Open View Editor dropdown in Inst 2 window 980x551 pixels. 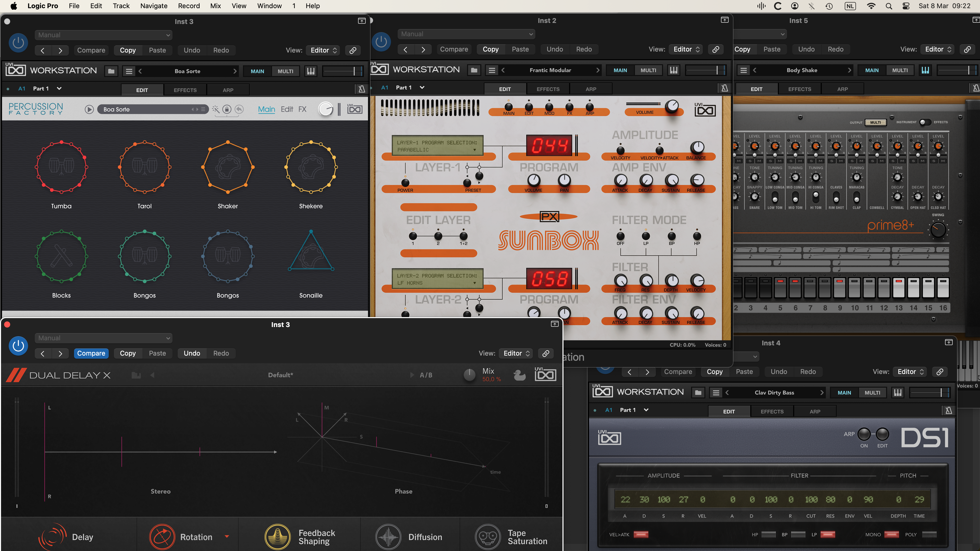pyautogui.click(x=686, y=49)
